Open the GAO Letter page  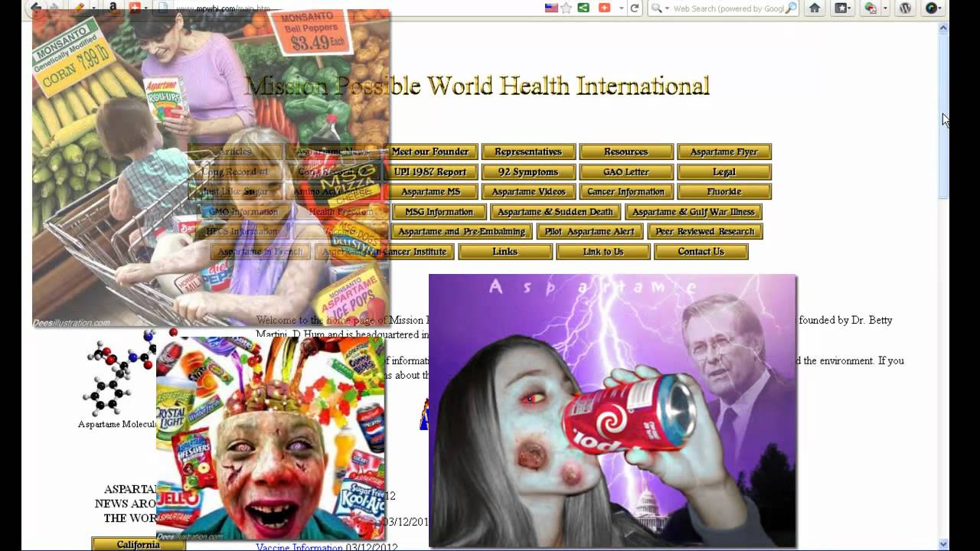[x=626, y=171]
